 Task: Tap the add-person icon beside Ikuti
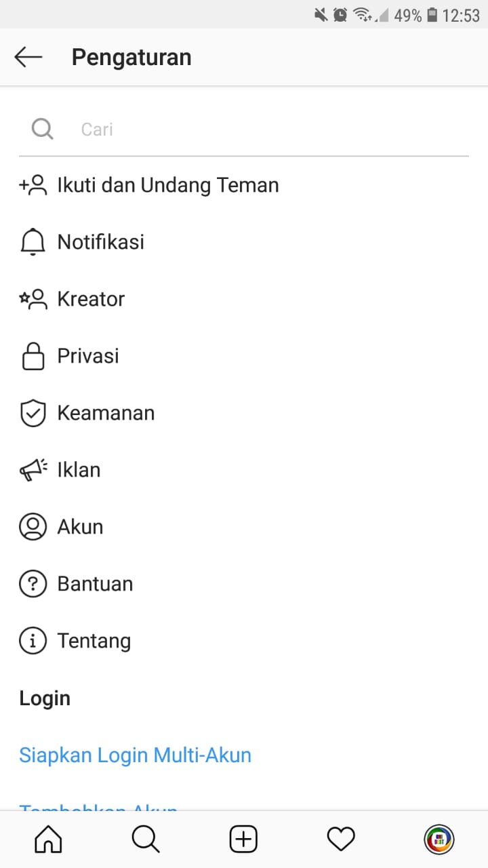(x=33, y=185)
